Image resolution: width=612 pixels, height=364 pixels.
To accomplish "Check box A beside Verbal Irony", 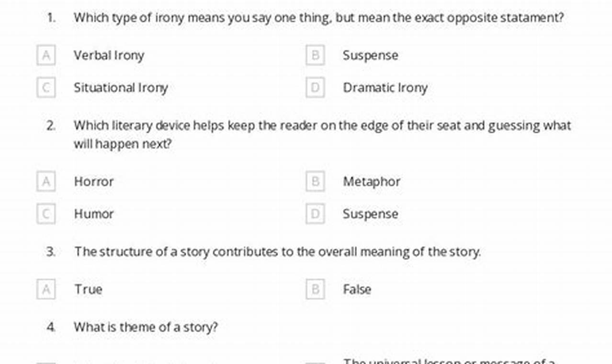I will [46, 56].
